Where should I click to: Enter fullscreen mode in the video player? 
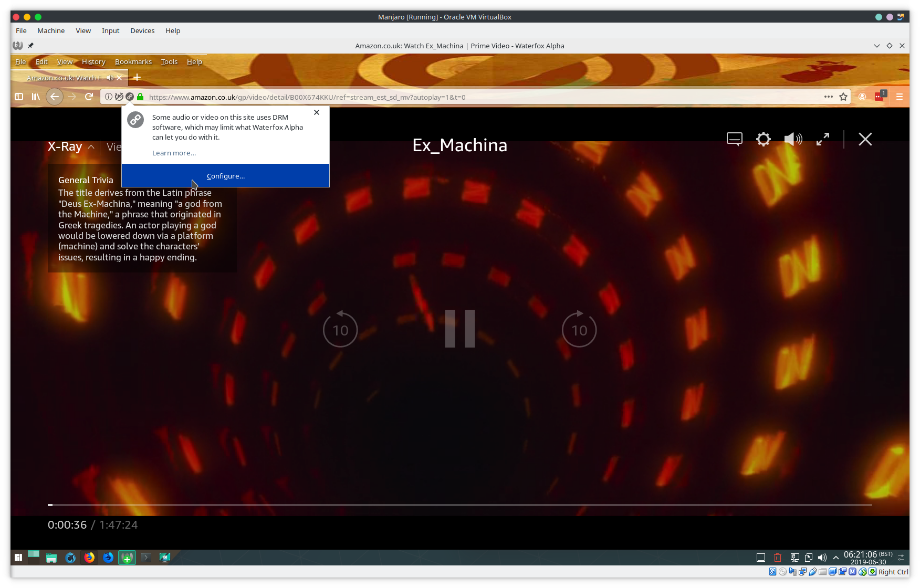(x=822, y=139)
